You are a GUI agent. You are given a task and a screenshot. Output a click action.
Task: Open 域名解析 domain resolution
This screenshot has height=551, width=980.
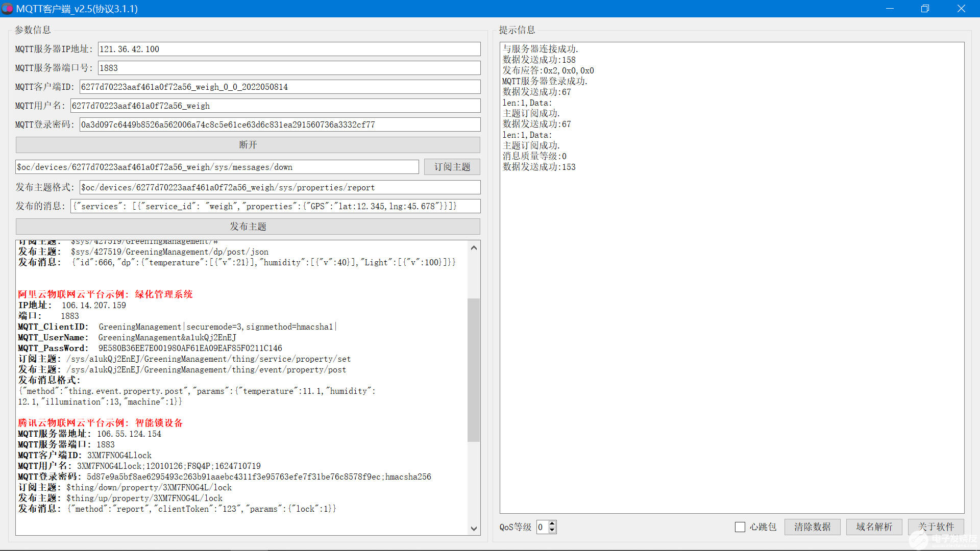[x=874, y=527]
